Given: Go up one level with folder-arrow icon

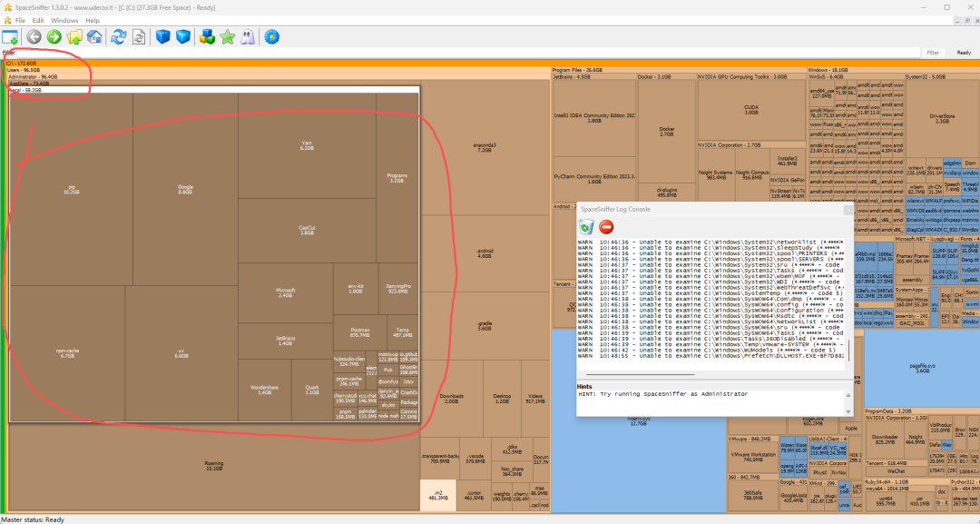Looking at the screenshot, I should pos(74,37).
